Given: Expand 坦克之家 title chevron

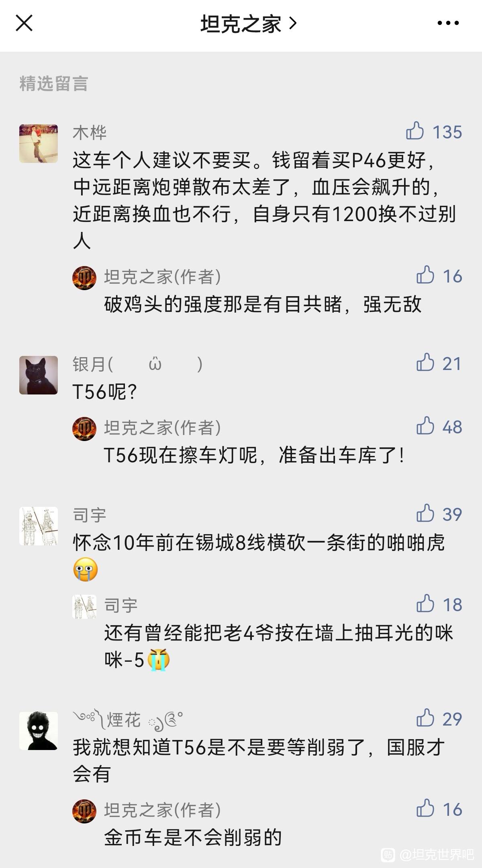Looking at the screenshot, I should (293, 23).
